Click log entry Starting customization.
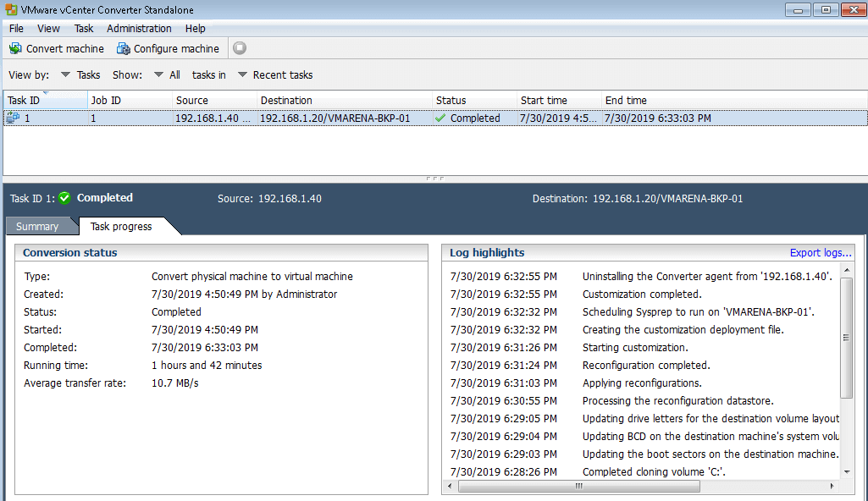868x501 pixels. [635, 347]
